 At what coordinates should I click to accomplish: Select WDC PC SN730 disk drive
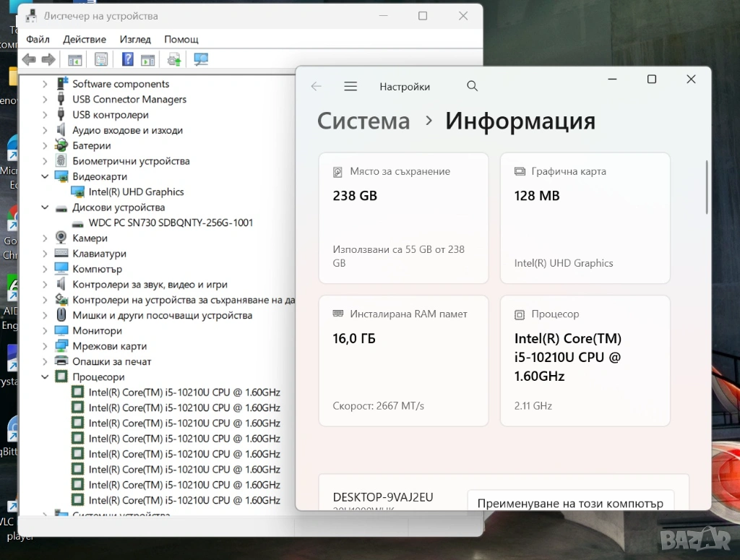[x=171, y=223]
